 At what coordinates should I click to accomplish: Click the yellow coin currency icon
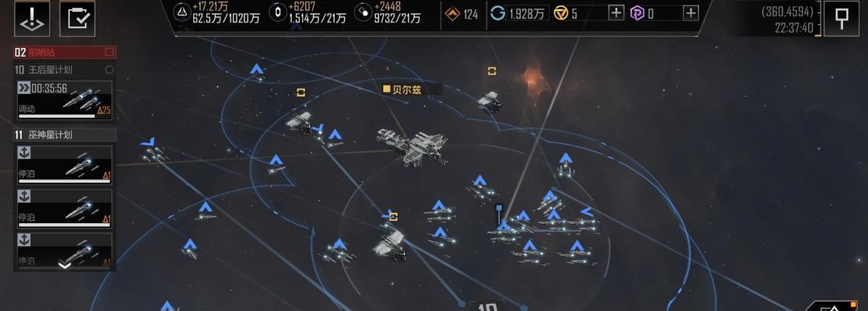click(x=561, y=13)
